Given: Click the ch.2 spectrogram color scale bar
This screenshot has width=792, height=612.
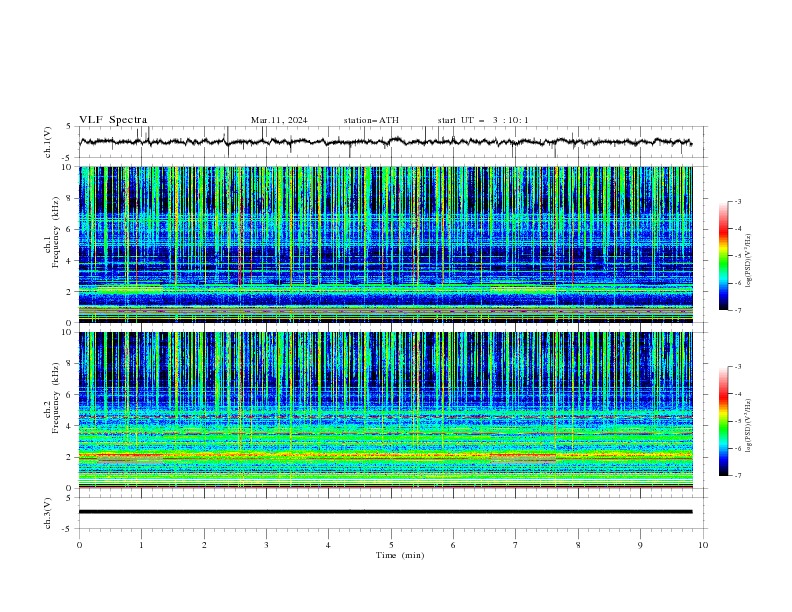Looking at the screenshot, I should point(723,421).
